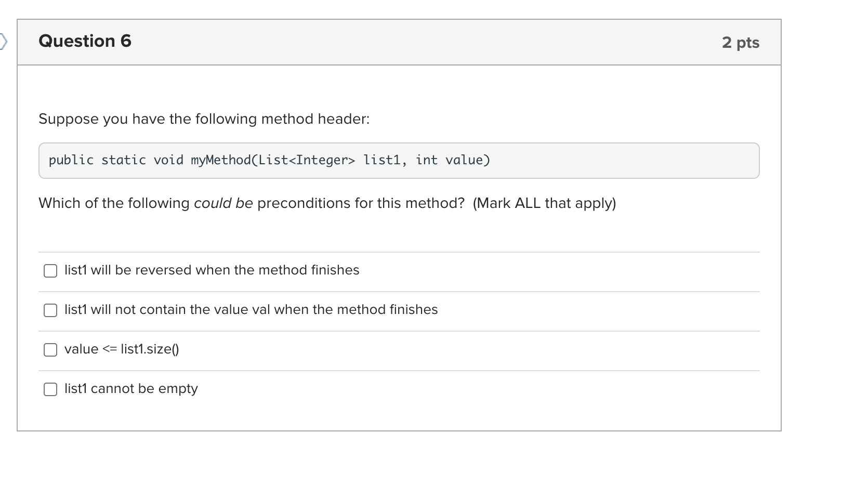Select the 'list1 cannot be empty' checkbox

pyautogui.click(x=50, y=389)
